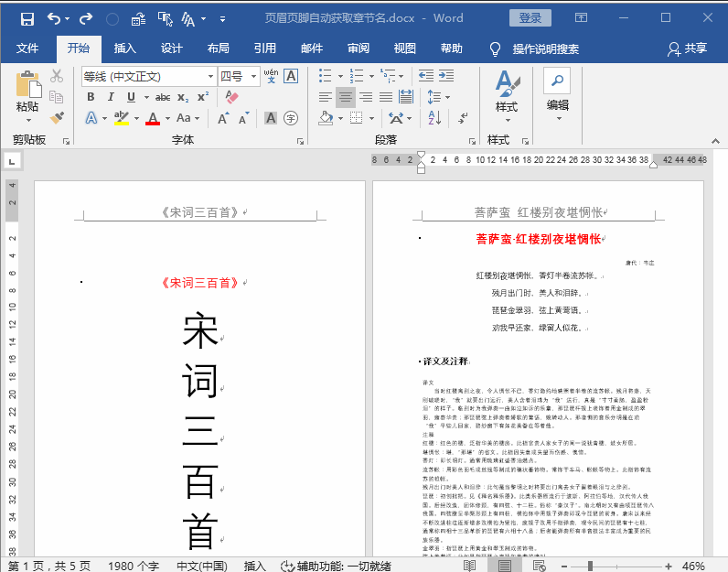Clear all formatting with the eraser icon

click(231, 97)
